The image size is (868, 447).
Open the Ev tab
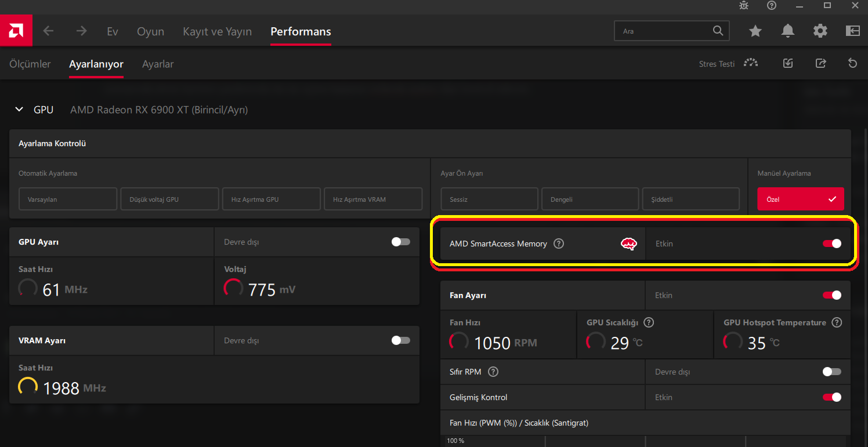113,31
